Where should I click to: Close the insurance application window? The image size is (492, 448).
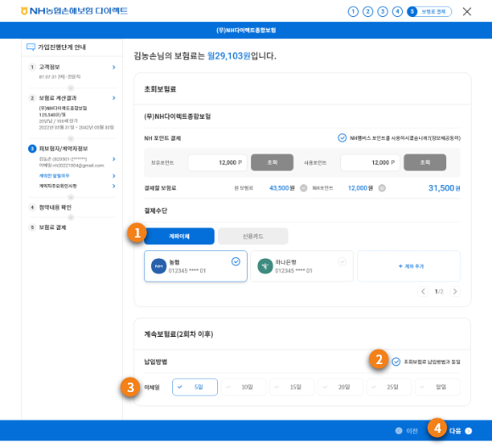(467, 12)
